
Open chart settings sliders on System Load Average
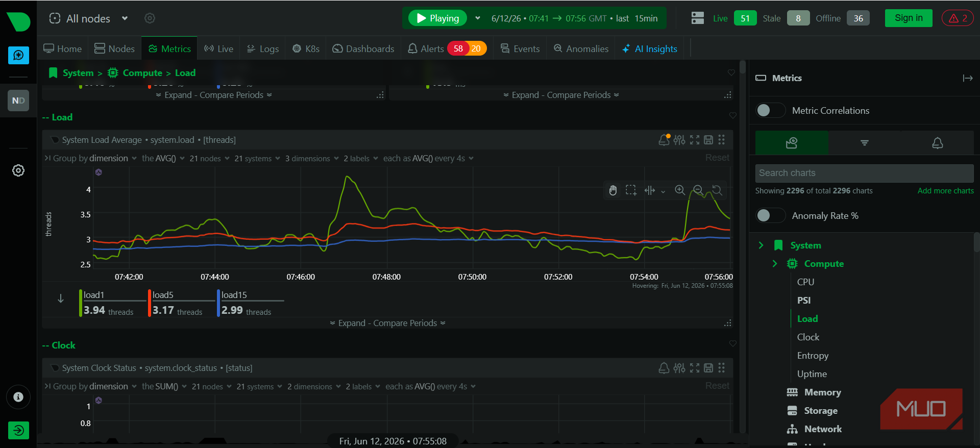point(679,140)
